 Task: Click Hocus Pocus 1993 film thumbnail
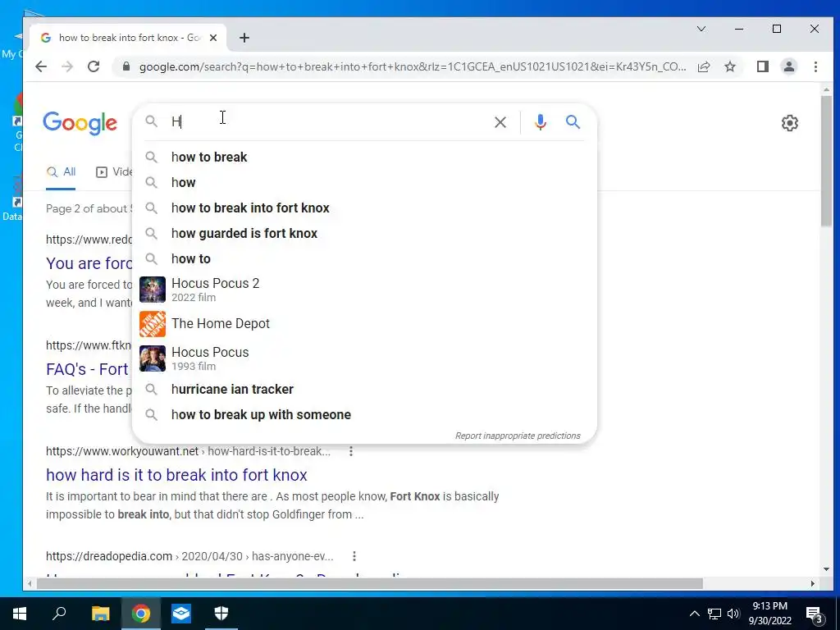(x=152, y=358)
